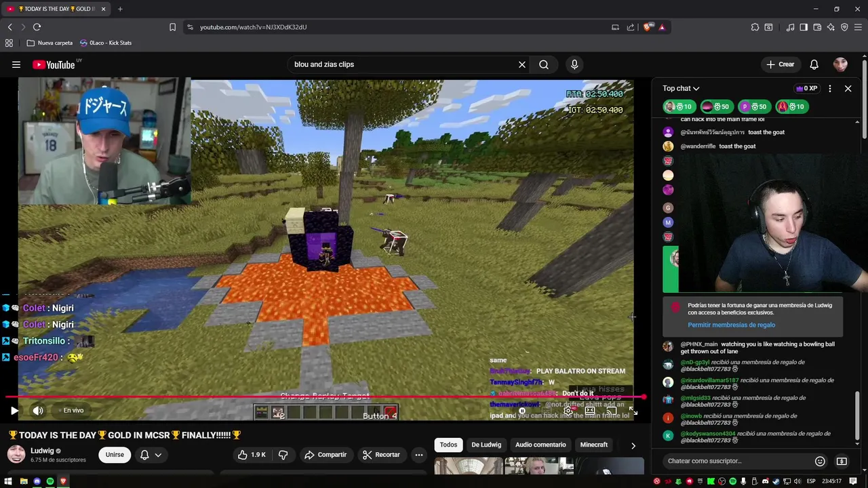Mute the video volume
Image resolution: width=868 pixels, height=488 pixels.
tap(38, 410)
